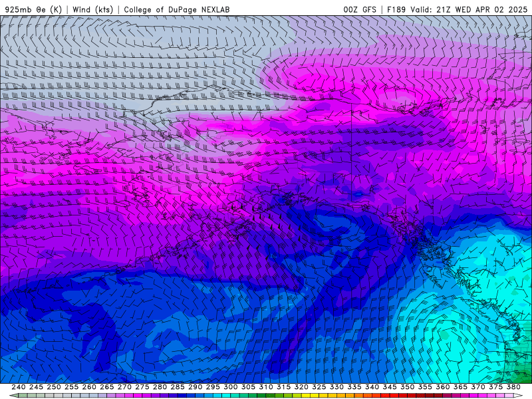Screen dimensions: 532x399
Task: Click the magenta swatch below 275
Action: (138, 396)
